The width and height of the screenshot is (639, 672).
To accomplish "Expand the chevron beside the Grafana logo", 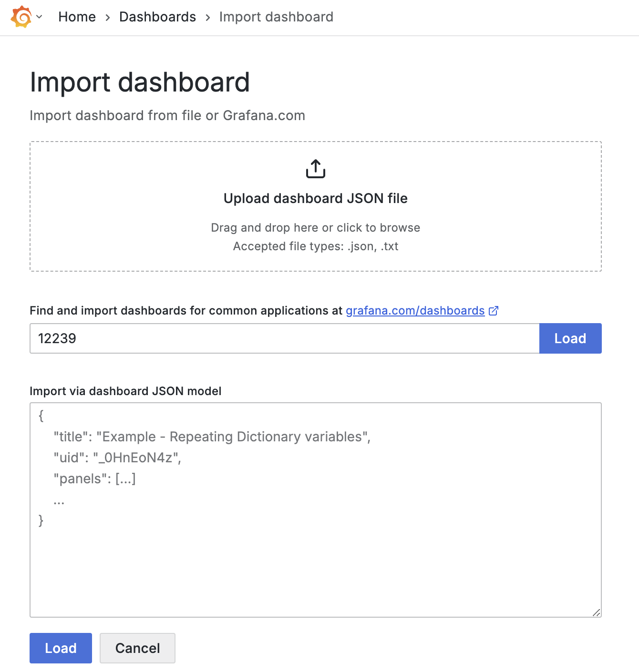I will click(x=40, y=17).
